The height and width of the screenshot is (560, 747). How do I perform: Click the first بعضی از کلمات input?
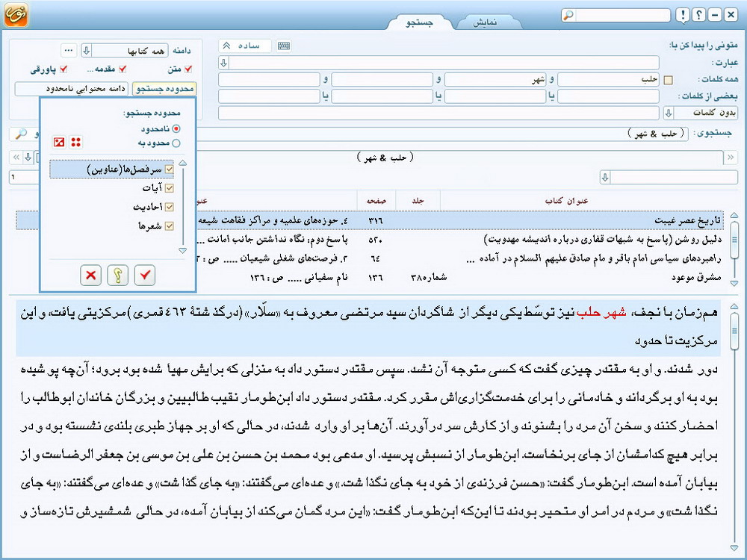tap(608, 96)
